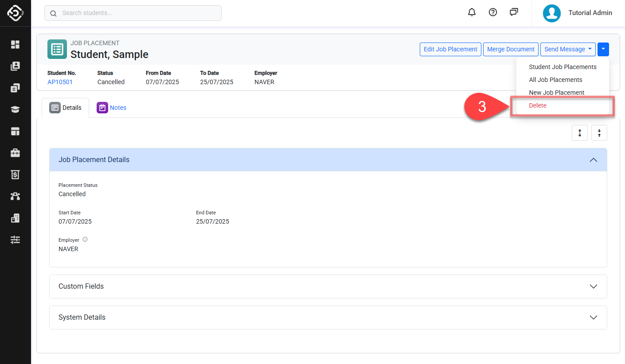This screenshot has height=364, width=625.
Task: Select Delete from the dropdown menu
Action: 538,105
